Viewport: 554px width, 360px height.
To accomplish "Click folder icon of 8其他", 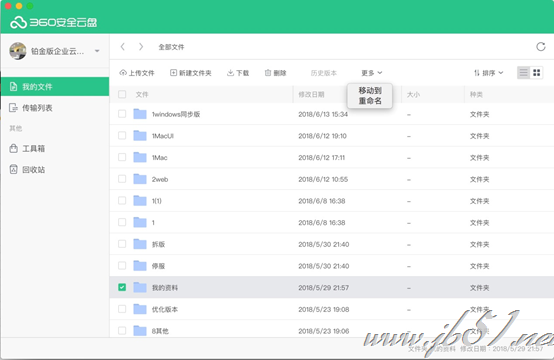I will pyautogui.click(x=140, y=331).
